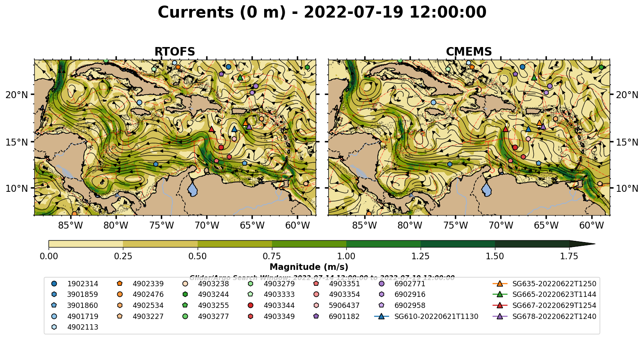This screenshot has height=339, width=644.
Task: Click the SG635-20220622T1250 legend label
Action: tap(554, 284)
